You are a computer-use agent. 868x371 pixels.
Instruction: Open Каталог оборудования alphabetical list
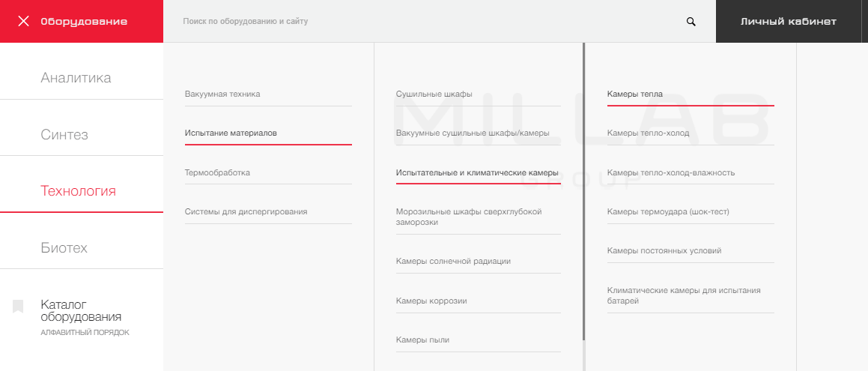coord(81,311)
